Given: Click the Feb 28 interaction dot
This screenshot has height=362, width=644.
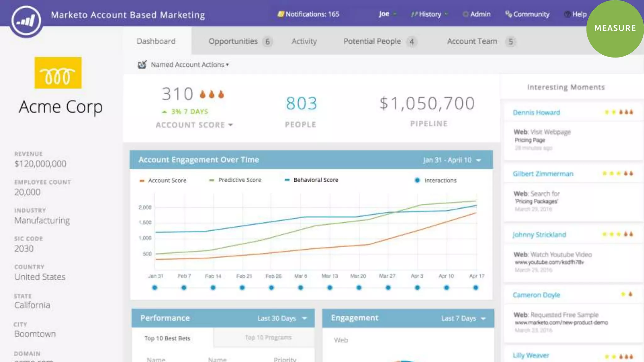Looking at the screenshot, I should coord(271,288).
